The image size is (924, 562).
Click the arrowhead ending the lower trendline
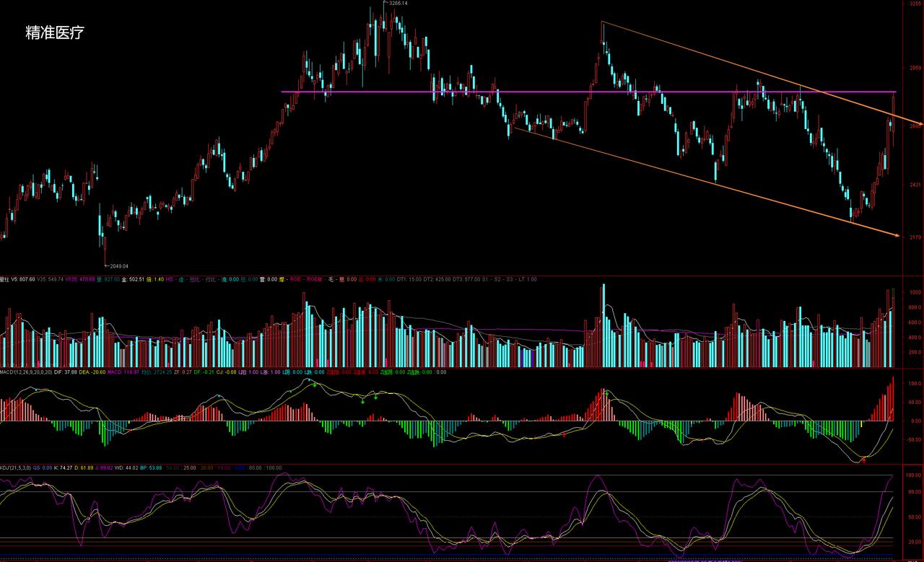pos(897,235)
